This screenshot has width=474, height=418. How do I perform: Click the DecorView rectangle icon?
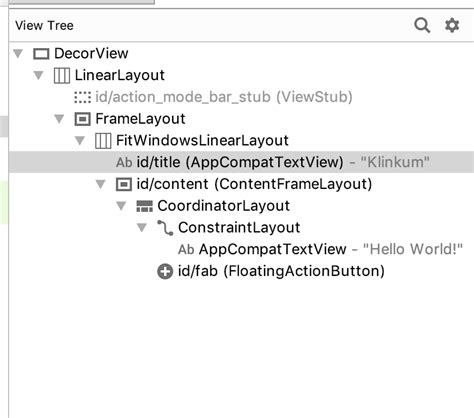tap(41, 54)
